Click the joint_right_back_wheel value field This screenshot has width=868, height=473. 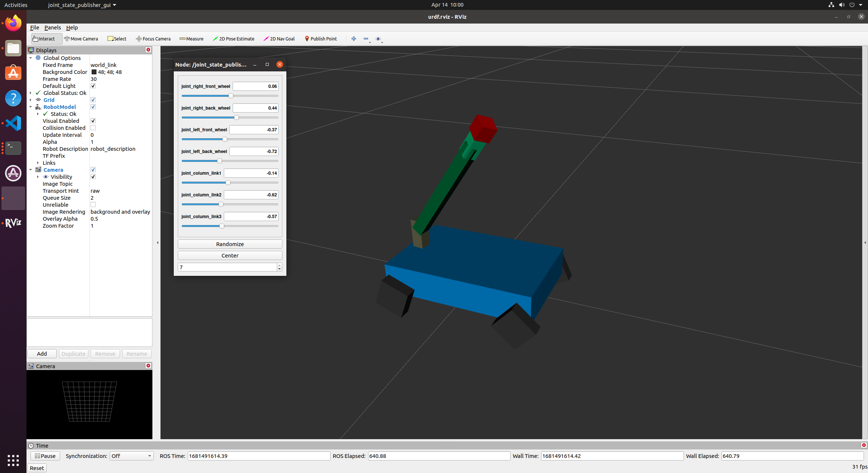[x=255, y=108]
